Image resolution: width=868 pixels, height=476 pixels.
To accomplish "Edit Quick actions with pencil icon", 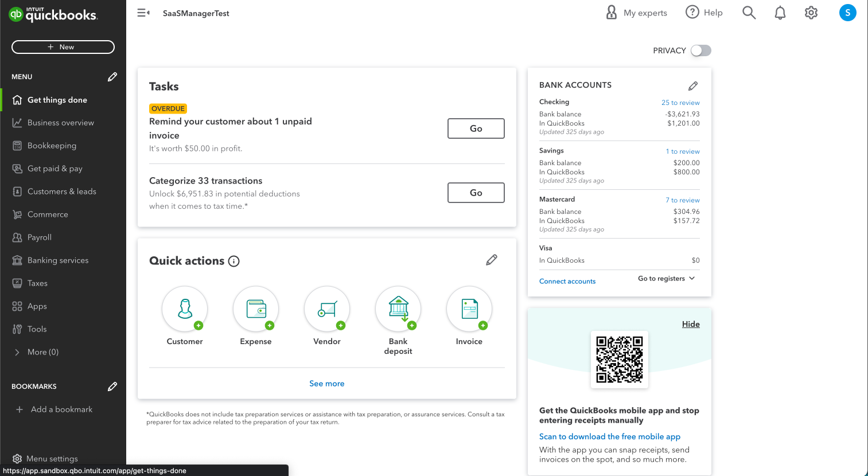I will pyautogui.click(x=492, y=260).
